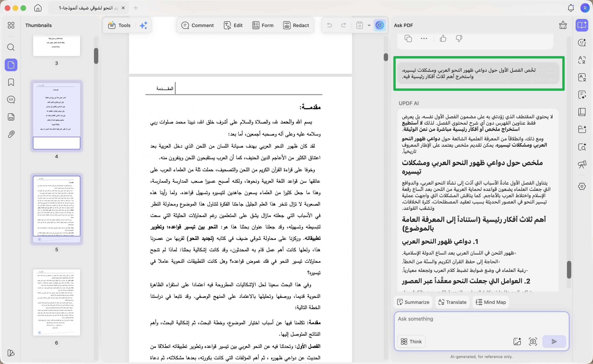Select page 6 thumbnail
Viewport: 593px width, 364px height.
(x=56, y=302)
